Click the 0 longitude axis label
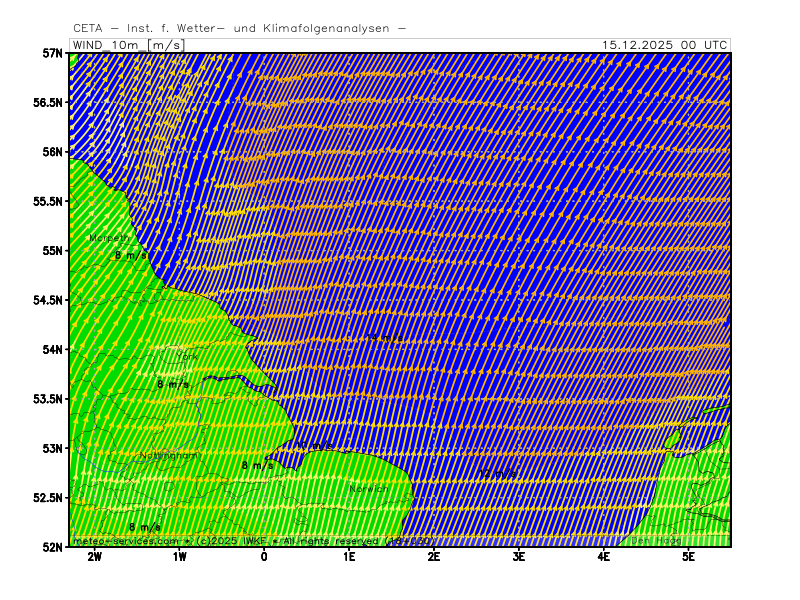Image resolution: width=800 pixels, height=600 pixels. click(264, 556)
